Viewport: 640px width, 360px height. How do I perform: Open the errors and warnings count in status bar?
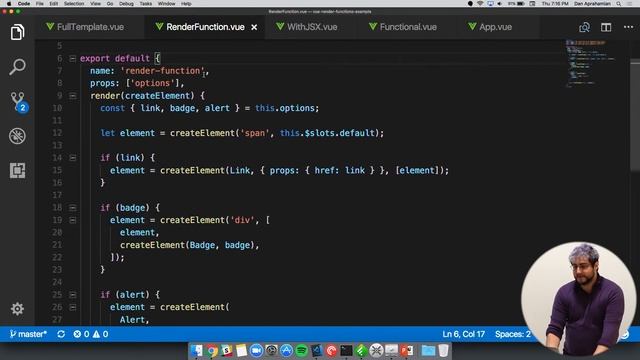coord(91,334)
